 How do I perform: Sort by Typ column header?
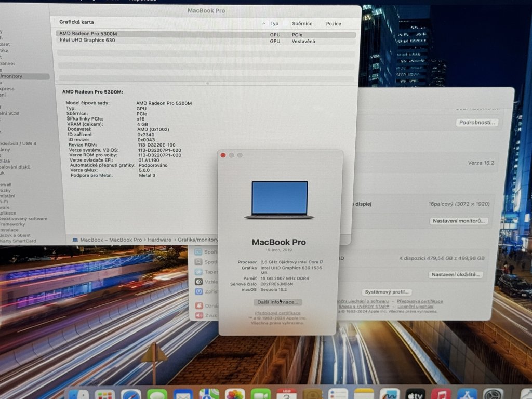274,24
